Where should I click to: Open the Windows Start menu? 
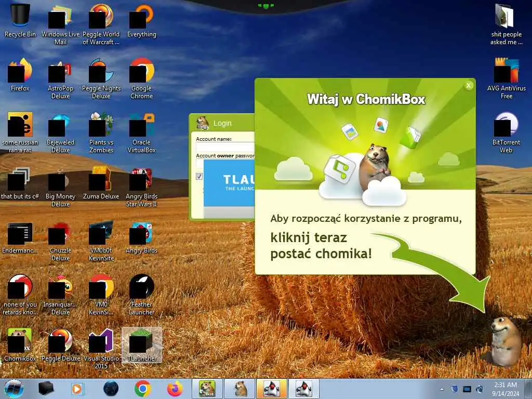tap(14, 389)
